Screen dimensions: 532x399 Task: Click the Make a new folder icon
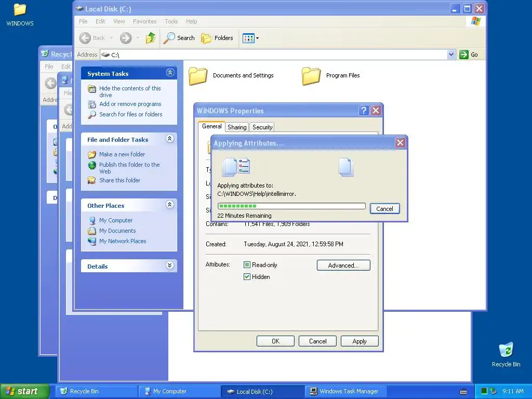[92, 155]
